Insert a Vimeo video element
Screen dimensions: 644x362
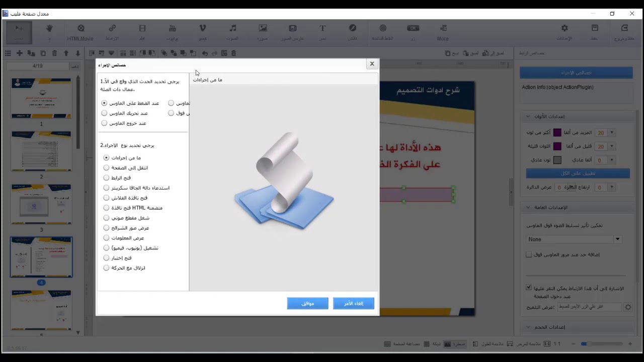pyautogui.click(x=203, y=32)
